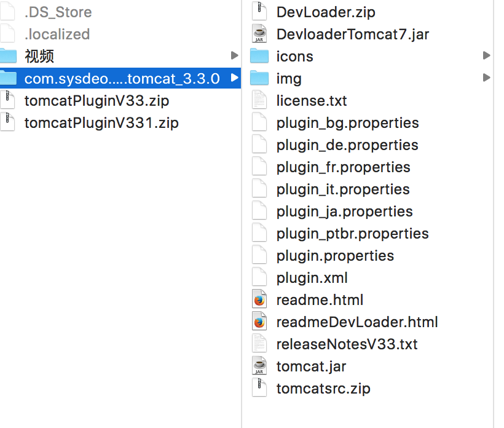
Task: Select the file name readmeDevLoader.html
Action: click(357, 322)
